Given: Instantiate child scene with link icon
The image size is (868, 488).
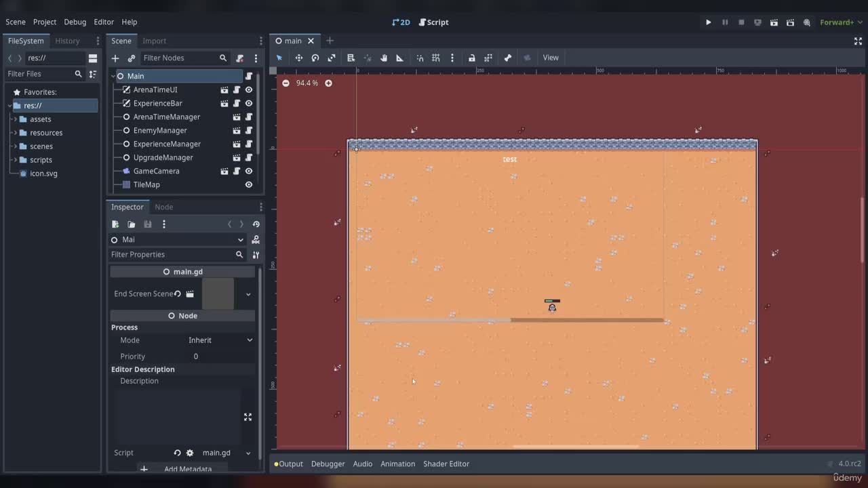Looking at the screenshot, I should click(132, 58).
